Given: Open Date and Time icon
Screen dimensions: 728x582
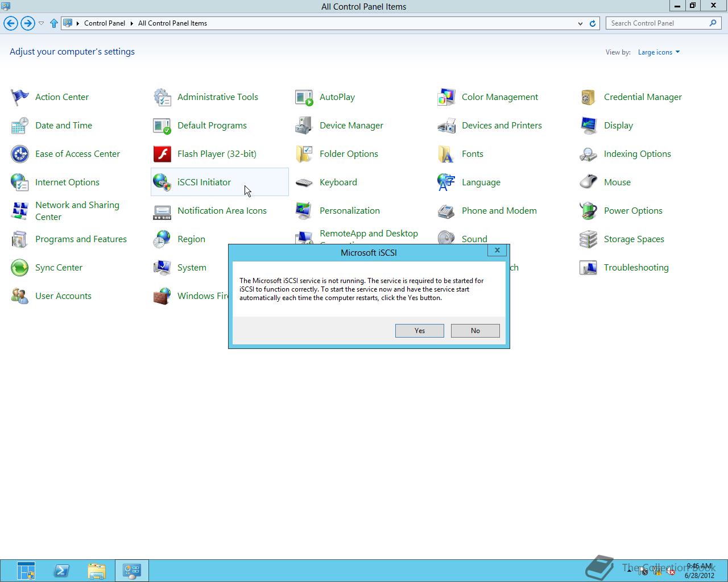Looking at the screenshot, I should [x=20, y=126].
